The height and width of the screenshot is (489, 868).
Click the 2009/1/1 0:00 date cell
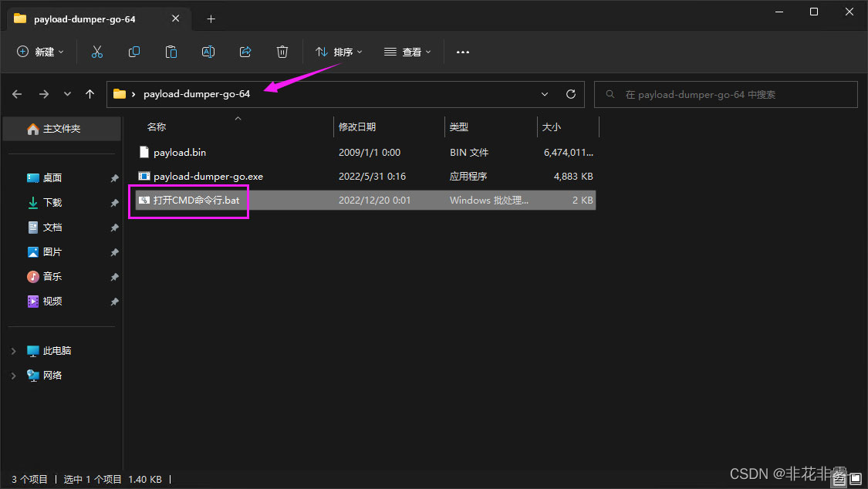click(x=370, y=152)
